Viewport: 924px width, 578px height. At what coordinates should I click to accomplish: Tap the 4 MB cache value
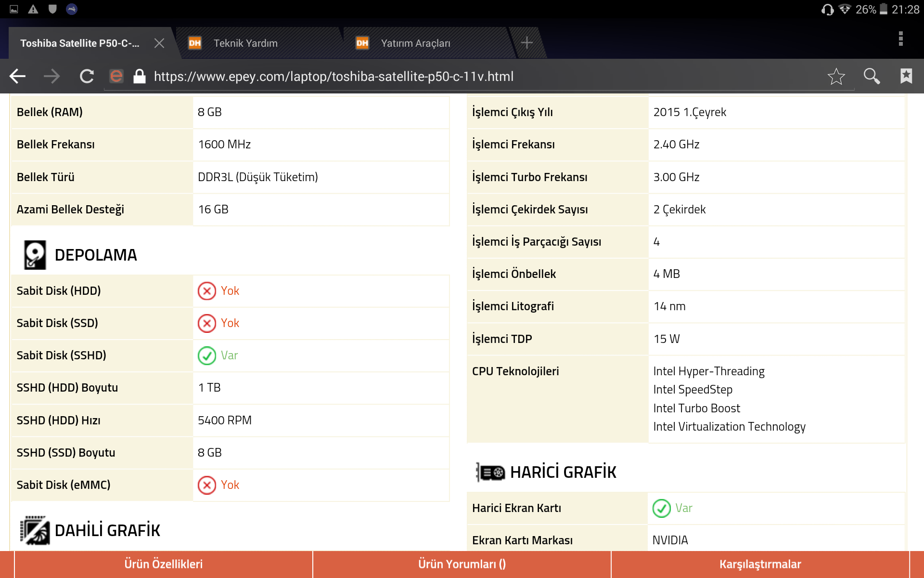[667, 274]
